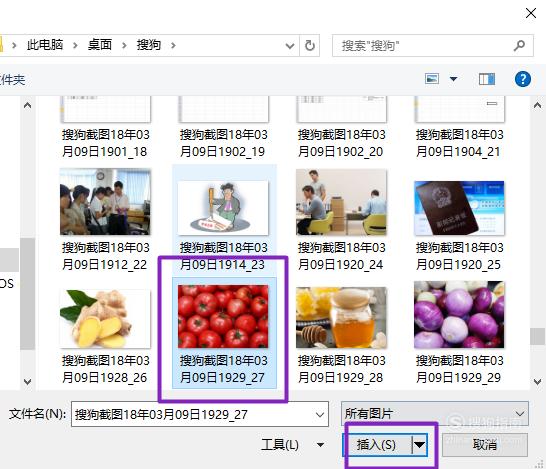The height and width of the screenshot is (469, 546).
Task: Click 桌面 in the address path
Action: point(100,45)
